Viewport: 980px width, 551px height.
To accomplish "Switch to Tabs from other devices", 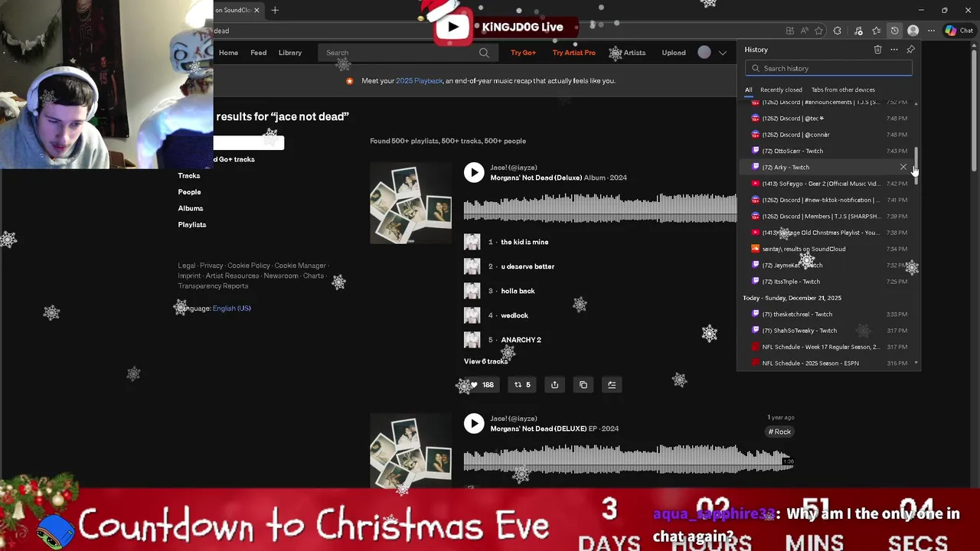I will (843, 90).
